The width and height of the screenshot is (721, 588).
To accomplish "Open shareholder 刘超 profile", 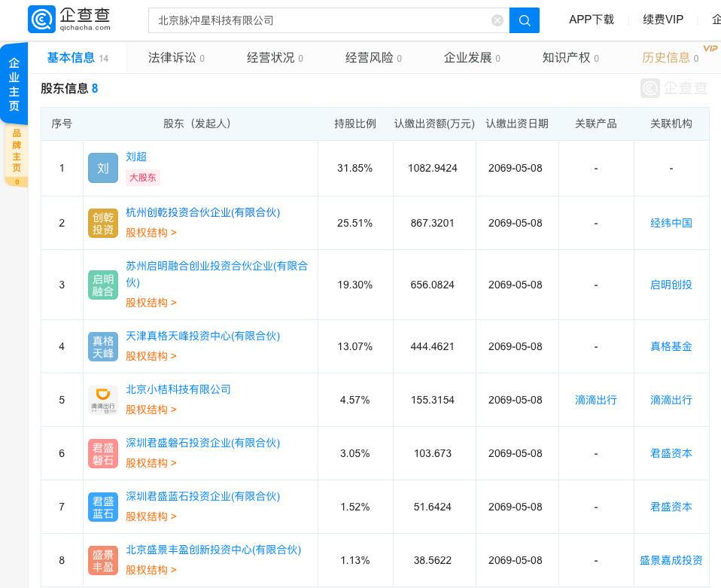I will click(x=136, y=157).
